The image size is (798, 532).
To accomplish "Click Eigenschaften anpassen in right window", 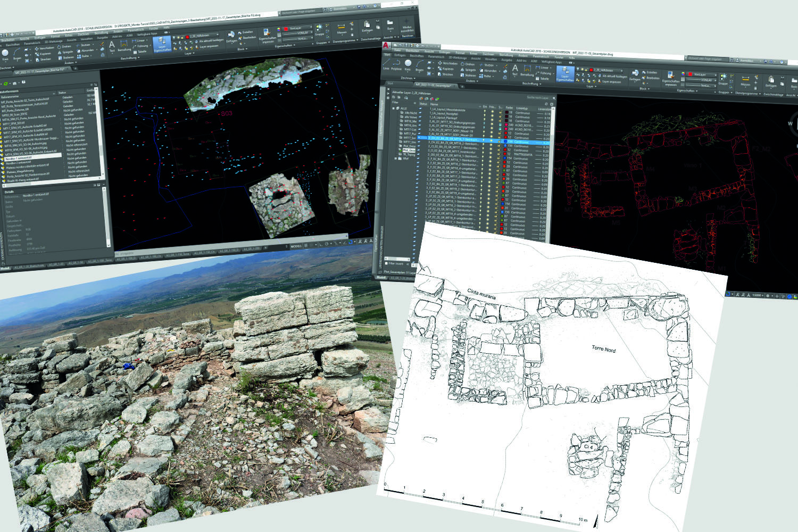I will (x=671, y=79).
